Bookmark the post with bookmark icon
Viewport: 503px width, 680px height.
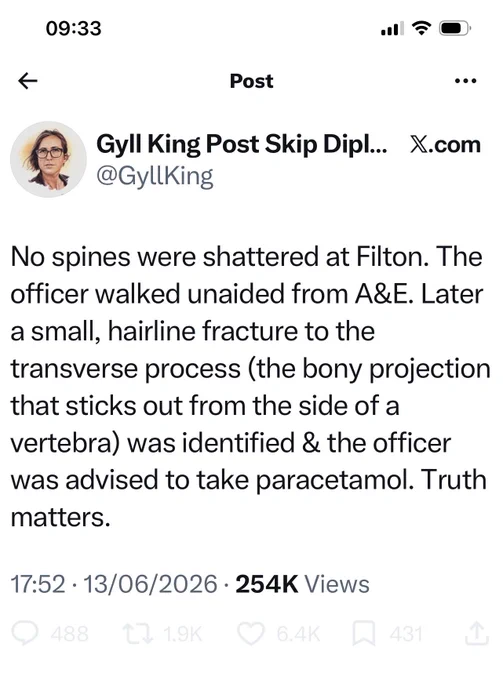click(x=364, y=634)
